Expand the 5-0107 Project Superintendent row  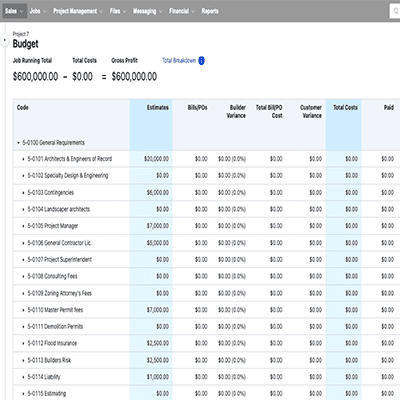tap(23, 260)
